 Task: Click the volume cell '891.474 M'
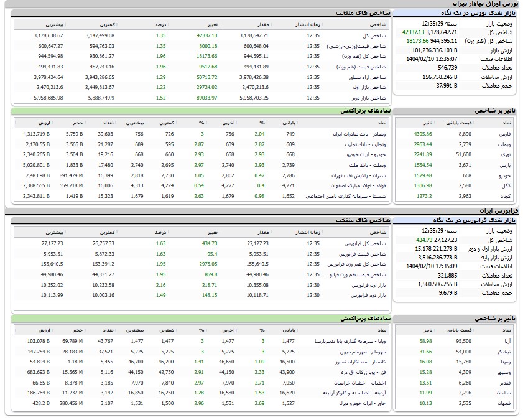point(71,175)
